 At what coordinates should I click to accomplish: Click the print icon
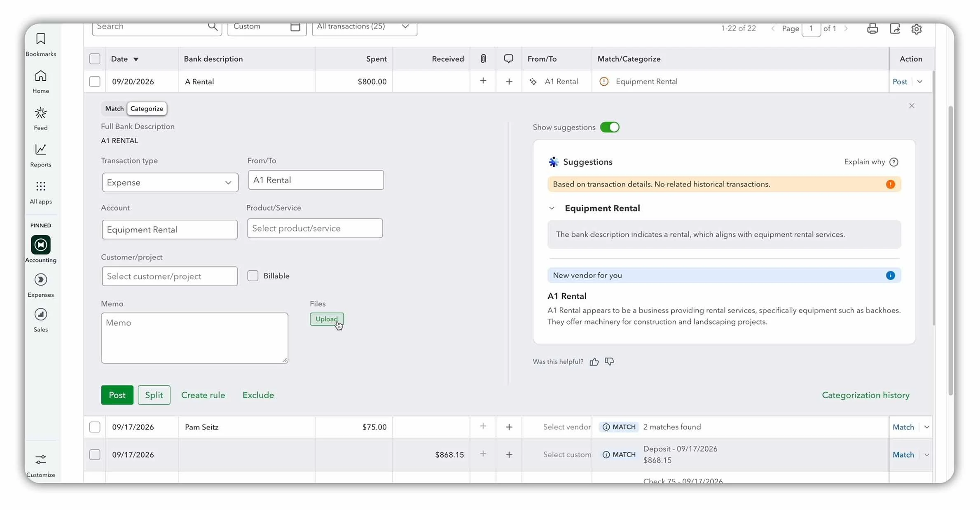click(872, 28)
